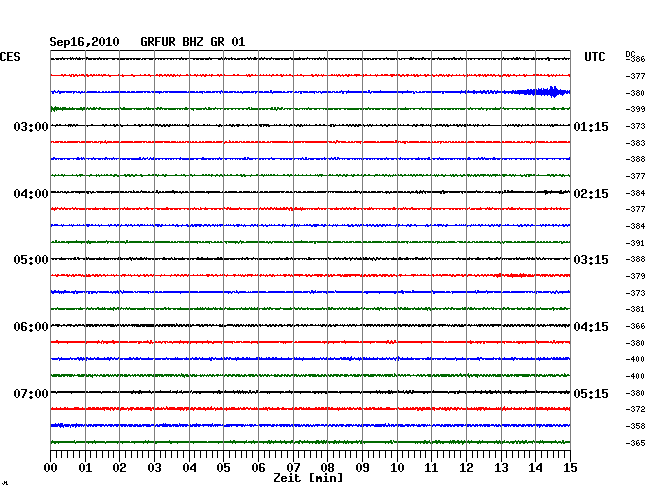Viewport: 650px width, 494px height.
Task: Click the 02 minute axis label
Action: (x=119, y=468)
